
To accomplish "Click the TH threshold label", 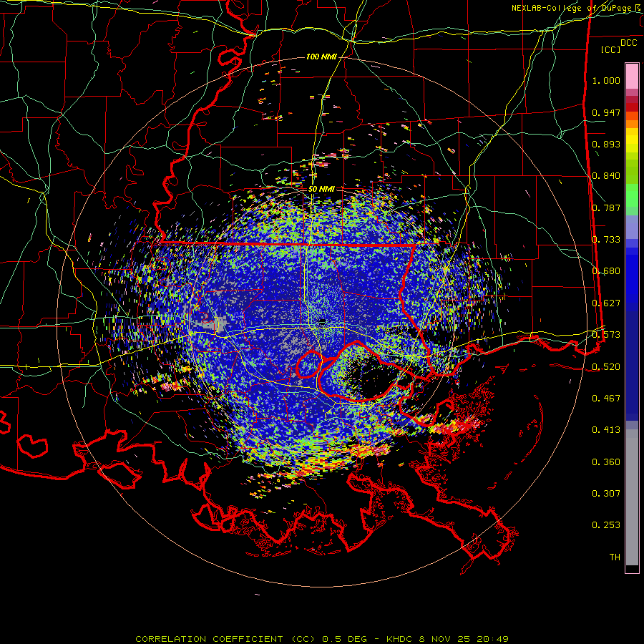I will [615, 557].
